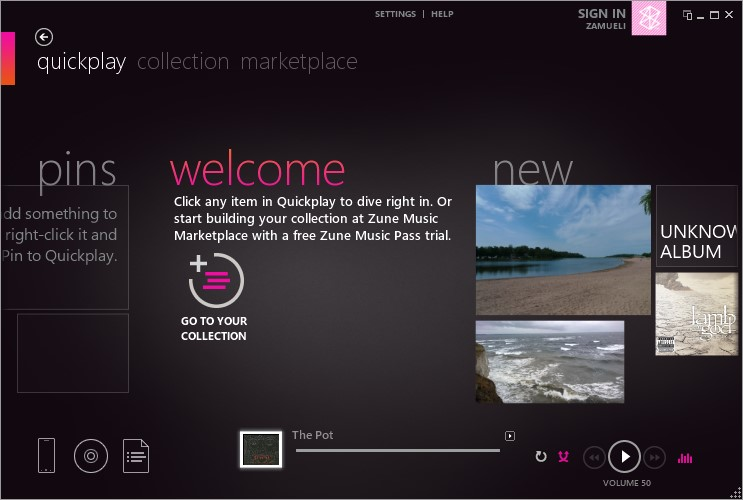Switch to quickplay tab
Image resolution: width=743 pixels, height=500 pixels.
pos(82,62)
